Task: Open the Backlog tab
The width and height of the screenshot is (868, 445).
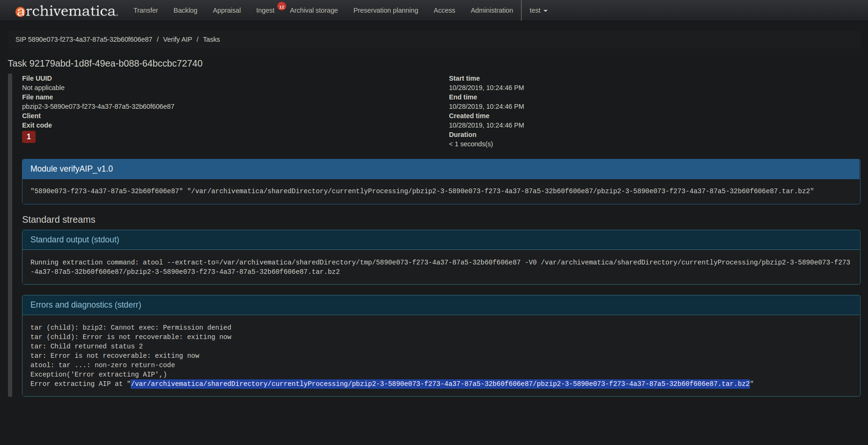Action: pyautogui.click(x=185, y=10)
